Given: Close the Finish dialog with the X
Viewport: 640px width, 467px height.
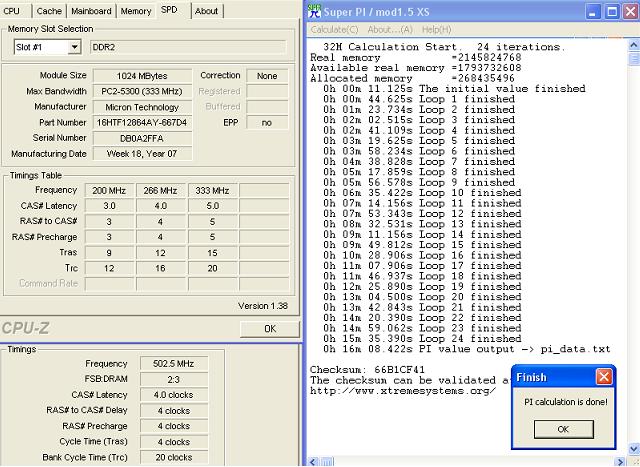Looking at the screenshot, I should 604,377.
